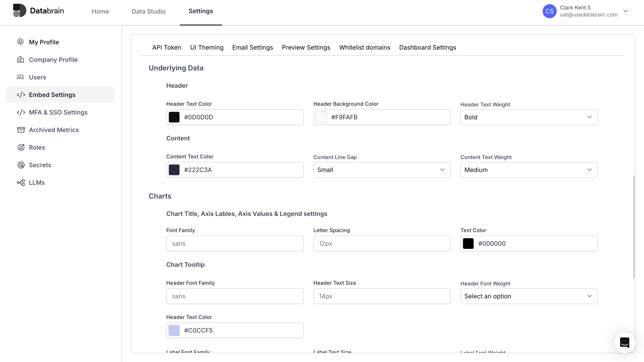This screenshot has height=362, width=644.
Task: Click the Letter Spacing input field
Action: [382, 244]
